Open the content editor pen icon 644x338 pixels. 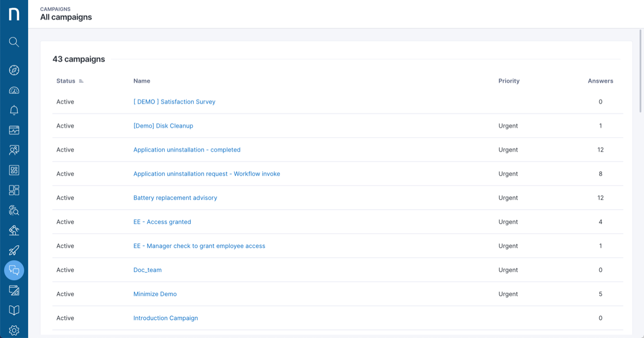14,290
